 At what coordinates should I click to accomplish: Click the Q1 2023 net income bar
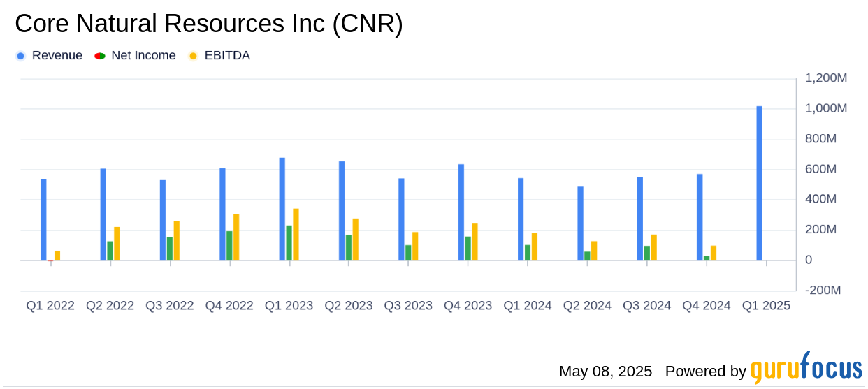click(x=289, y=243)
